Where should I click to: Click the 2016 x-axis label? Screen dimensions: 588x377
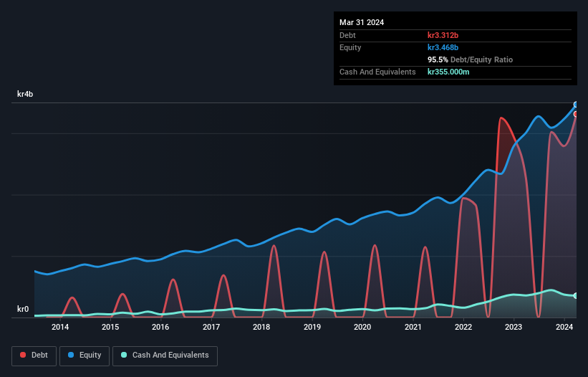160,327
